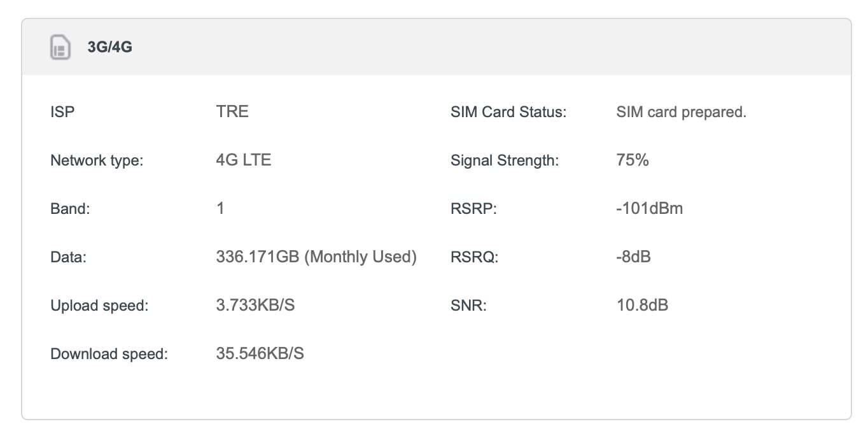Image resolution: width=868 pixels, height=438 pixels.
Task: Click the ISP label
Action: (x=62, y=112)
